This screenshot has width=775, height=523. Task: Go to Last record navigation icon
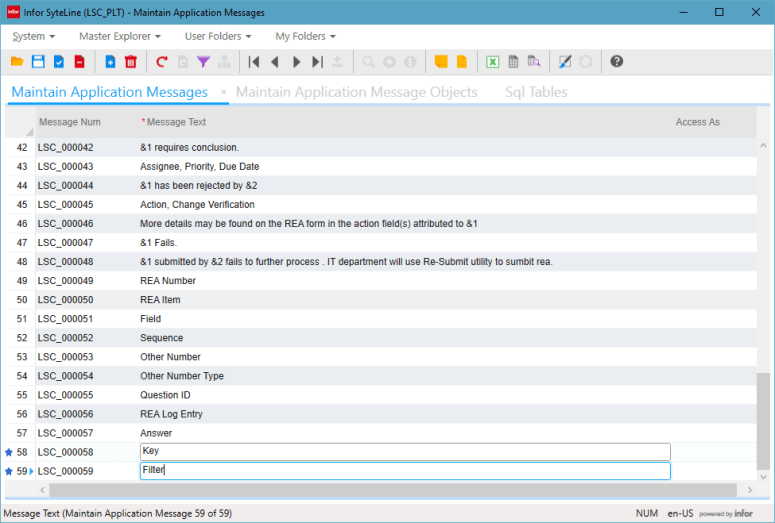click(x=318, y=62)
